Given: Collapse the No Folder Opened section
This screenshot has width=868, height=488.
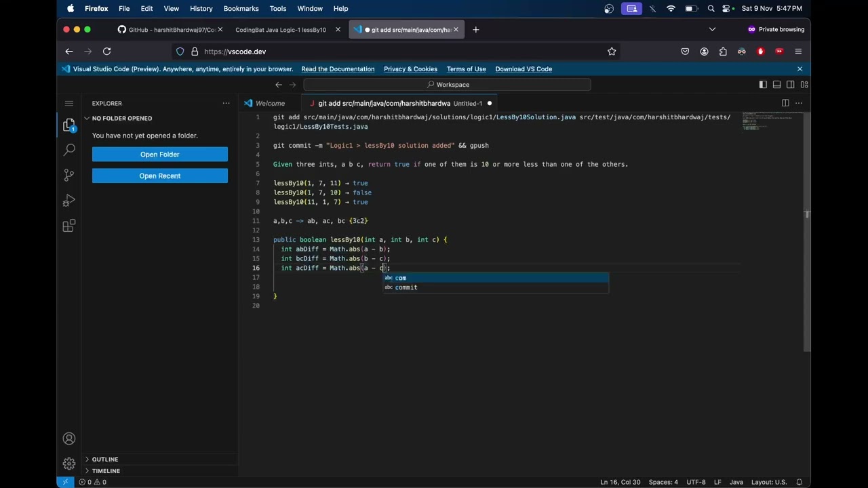Looking at the screenshot, I should [x=122, y=118].
